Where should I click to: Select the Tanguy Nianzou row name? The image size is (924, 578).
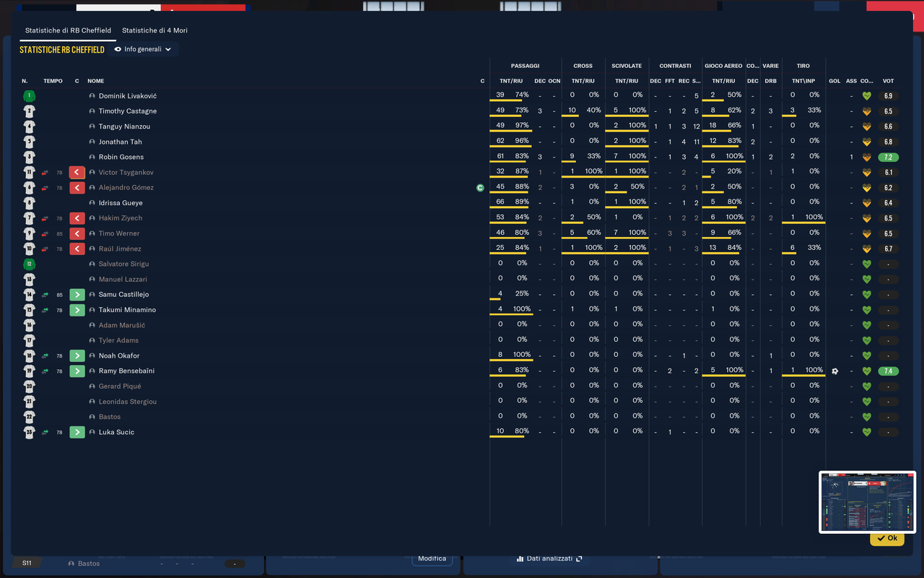coord(124,126)
